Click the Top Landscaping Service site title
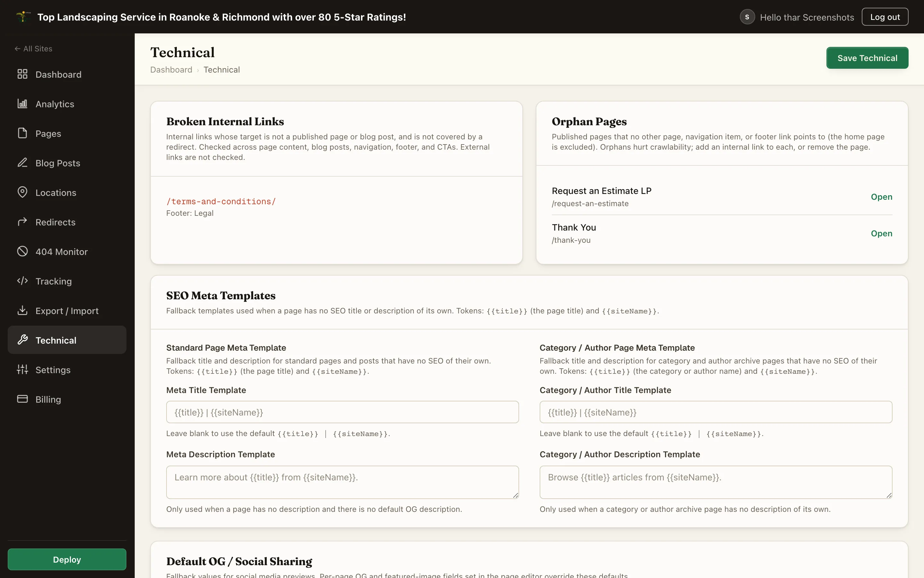 point(221,17)
